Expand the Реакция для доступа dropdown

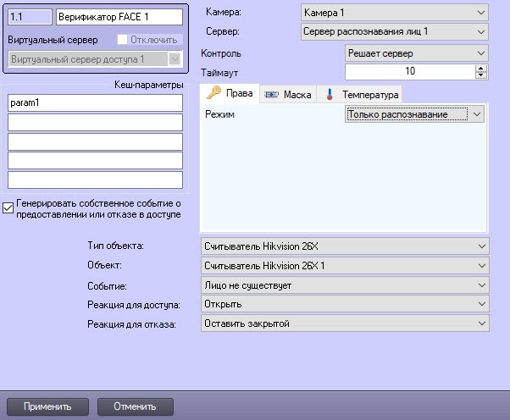[x=345, y=304]
